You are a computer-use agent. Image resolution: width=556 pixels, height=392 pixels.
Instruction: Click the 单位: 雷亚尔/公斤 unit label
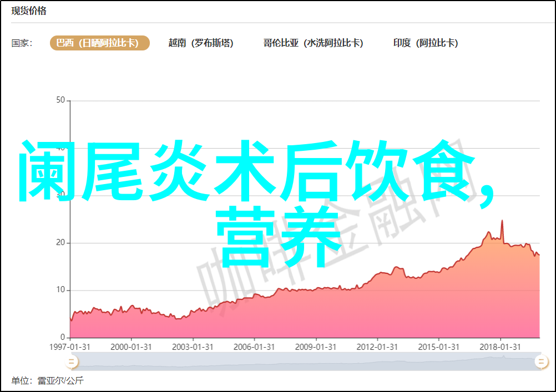[47, 381]
